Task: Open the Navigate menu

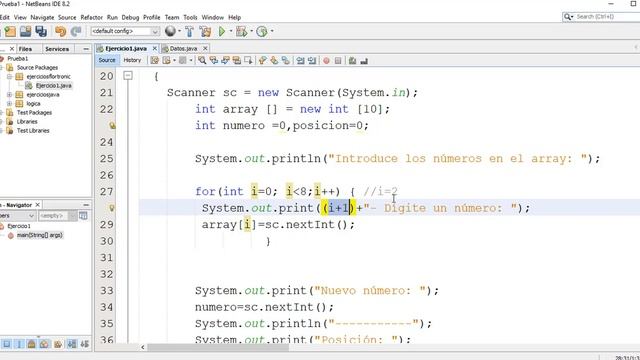Action: click(42, 17)
